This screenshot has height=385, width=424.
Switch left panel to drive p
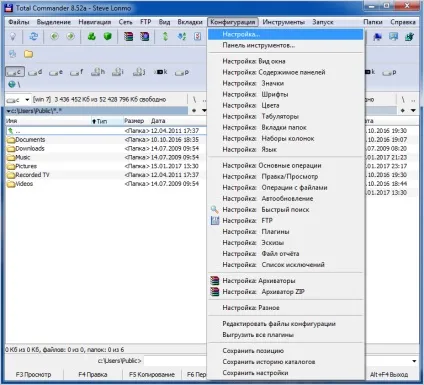click(x=182, y=72)
